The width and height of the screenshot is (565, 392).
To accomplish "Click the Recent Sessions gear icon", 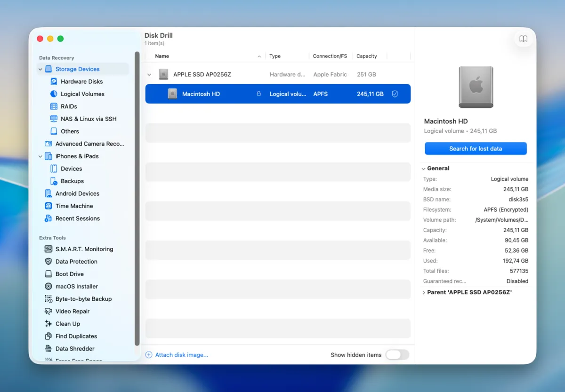I will pos(48,218).
